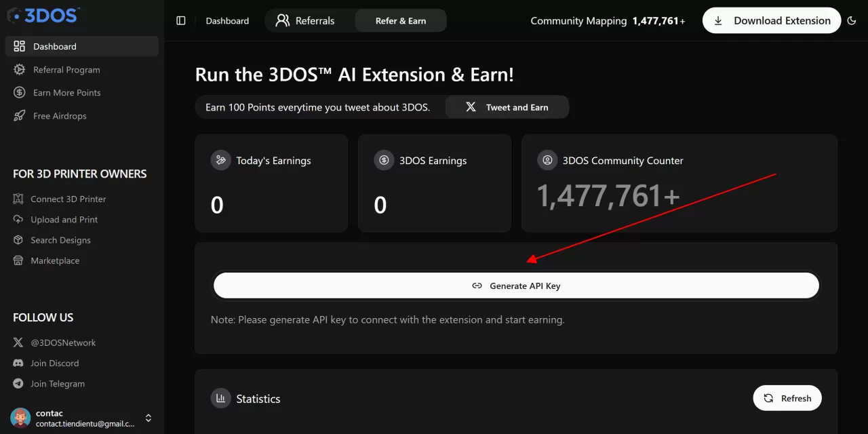This screenshot has width=868, height=434.
Task: Click the 3DOS logo
Action: point(44,15)
